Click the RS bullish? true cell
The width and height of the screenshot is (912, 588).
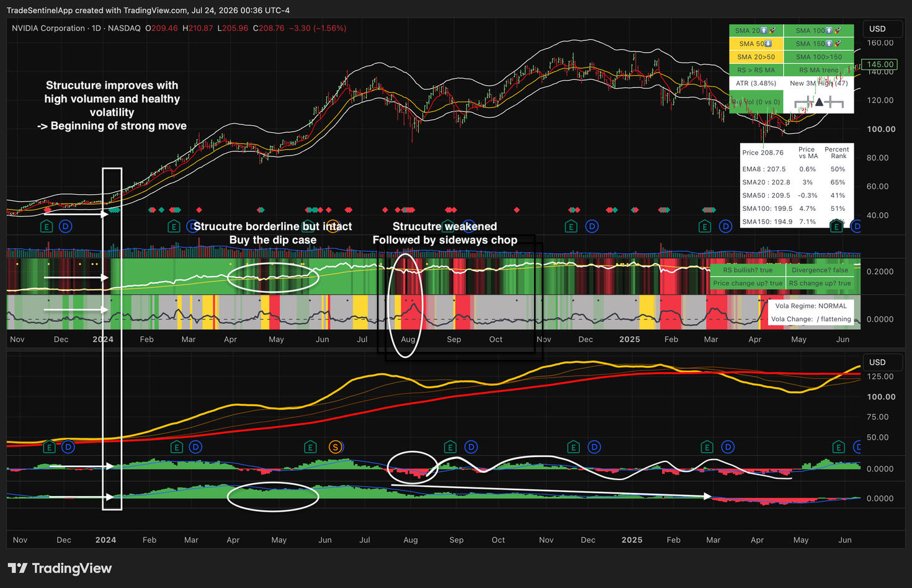tap(748, 270)
